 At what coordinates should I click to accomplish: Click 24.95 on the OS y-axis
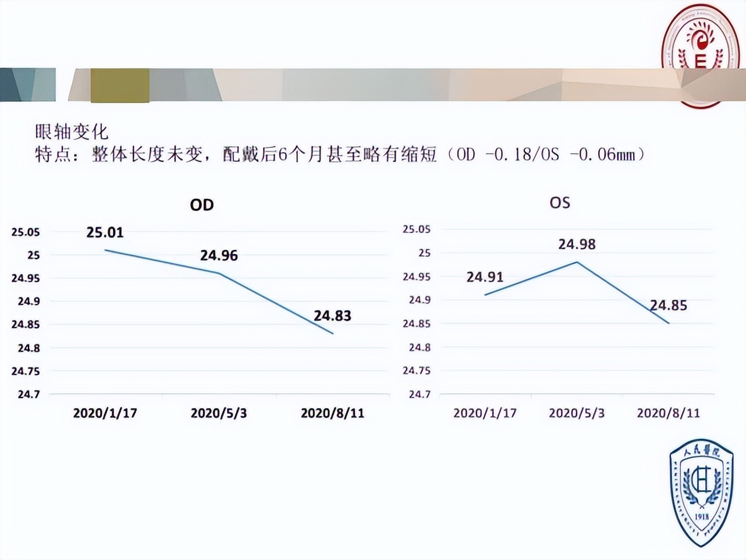[417, 277]
